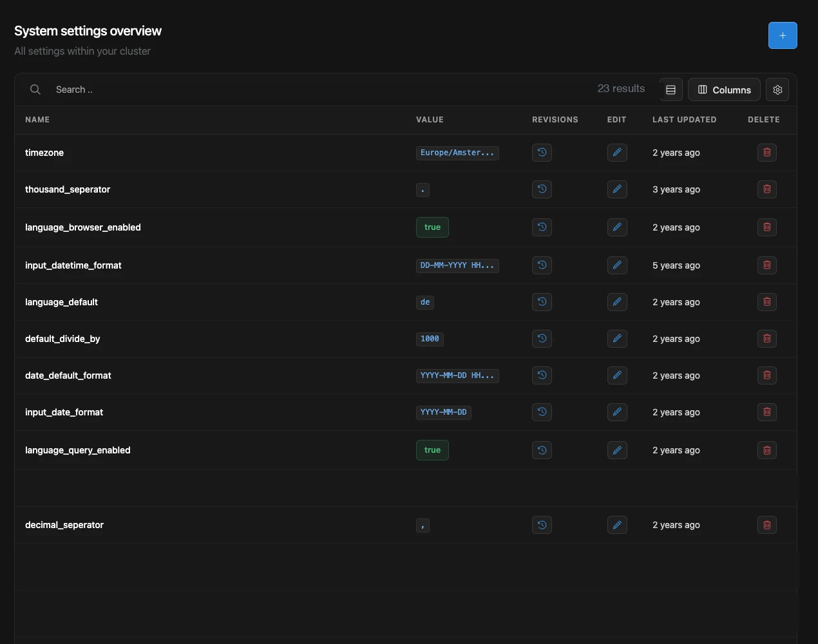Open decimal_seperator revision history
This screenshot has height=644, width=818.
point(542,525)
